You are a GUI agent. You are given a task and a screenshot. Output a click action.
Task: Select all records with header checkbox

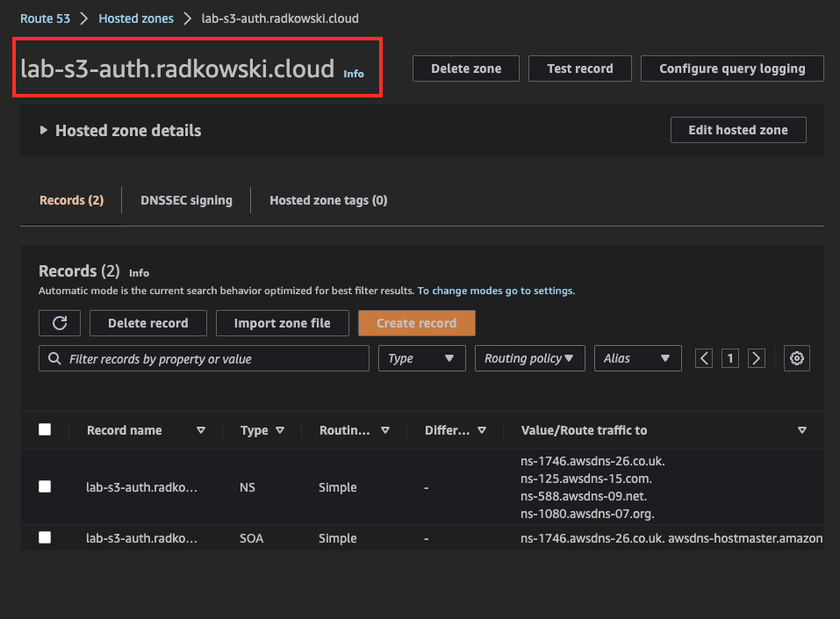tap(45, 429)
